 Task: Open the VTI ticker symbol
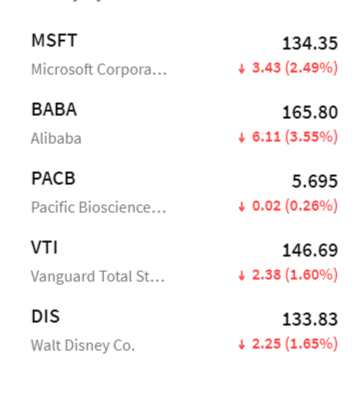(44, 247)
